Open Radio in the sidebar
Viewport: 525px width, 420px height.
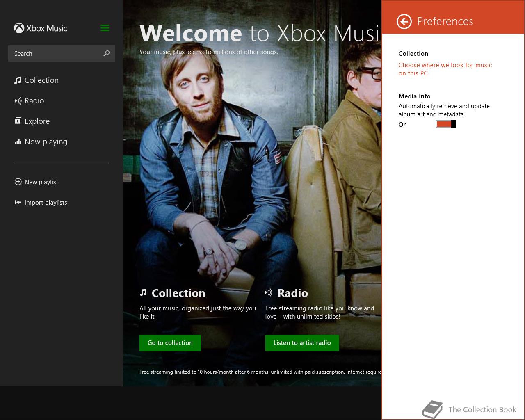[34, 101]
